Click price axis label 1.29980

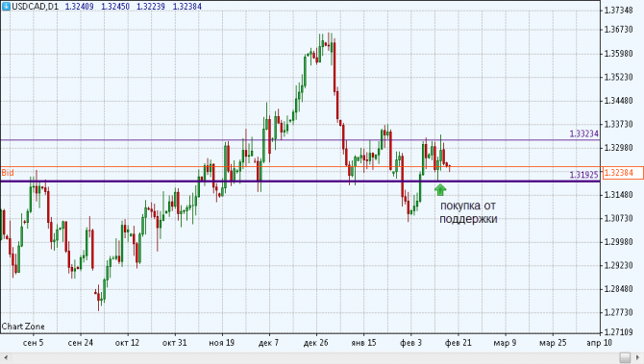coord(619,242)
